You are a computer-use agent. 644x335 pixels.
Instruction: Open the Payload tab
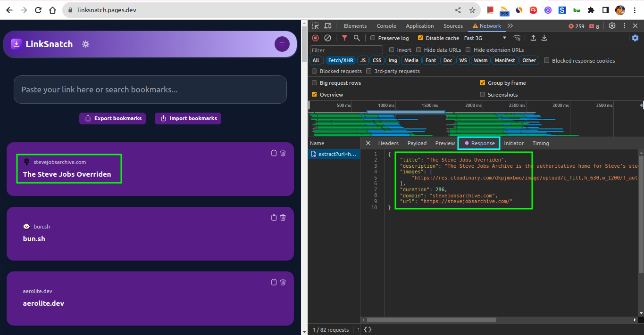coord(417,143)
